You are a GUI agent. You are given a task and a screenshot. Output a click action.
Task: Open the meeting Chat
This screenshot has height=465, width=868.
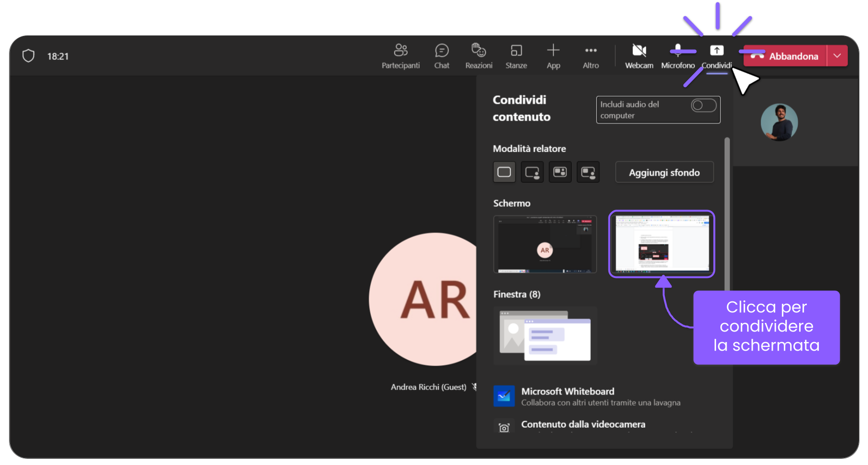[x=442, y=56]
